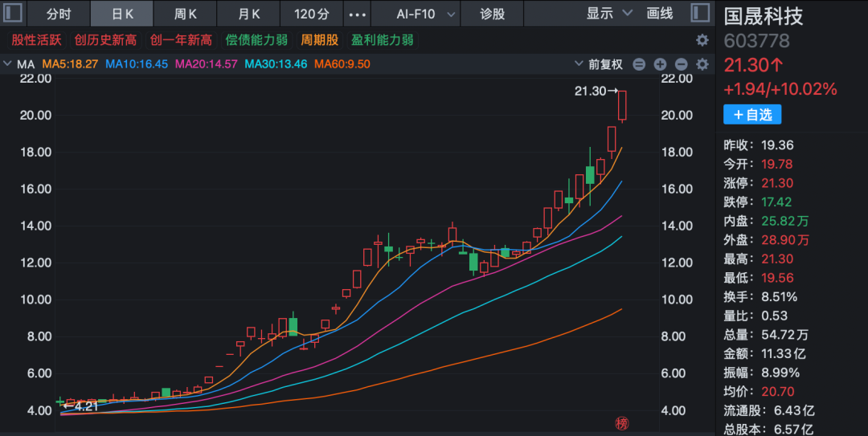Open the 显示 display dropdown
The image size is (868, 436).
tap(609, 14)
